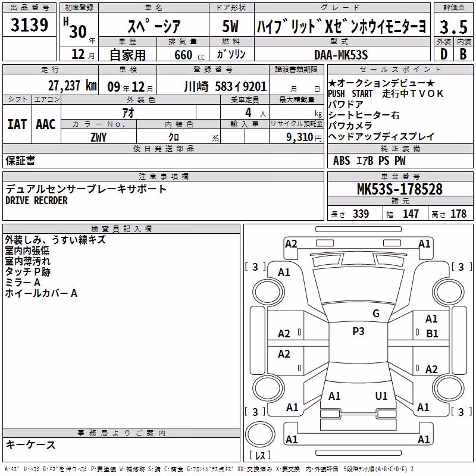Click the G mark on the windshield diagram
This screenshot has height=476, width=476.
(x=376, y=314)
